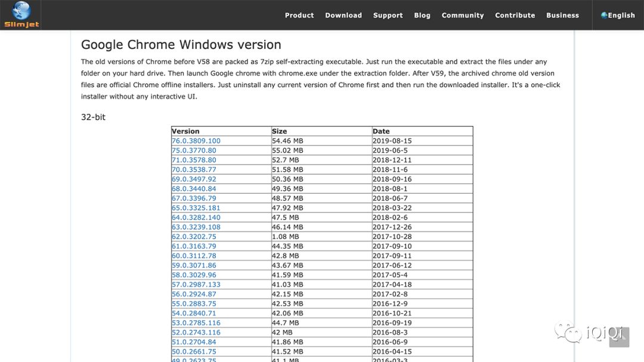Screen dimensions: 644x362
Task: Download Chrome version 64.0.3282.140
Action: pos(196,217)
